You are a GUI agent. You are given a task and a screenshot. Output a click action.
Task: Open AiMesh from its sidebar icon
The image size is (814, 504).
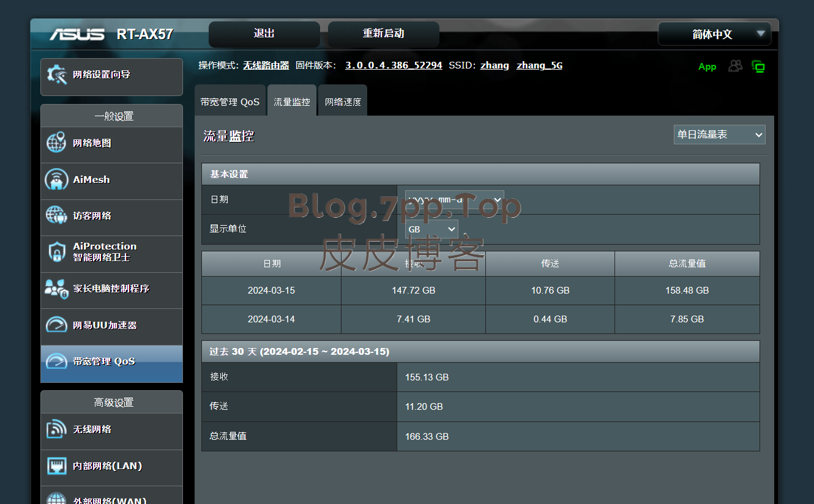click(56, 180)
